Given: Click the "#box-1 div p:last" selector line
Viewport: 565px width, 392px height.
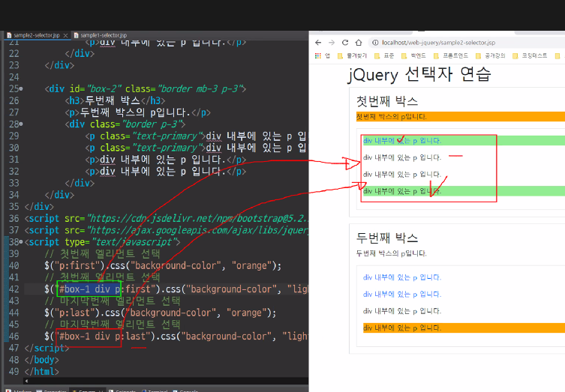Looking at the screenshot, I should pos(176,337).
